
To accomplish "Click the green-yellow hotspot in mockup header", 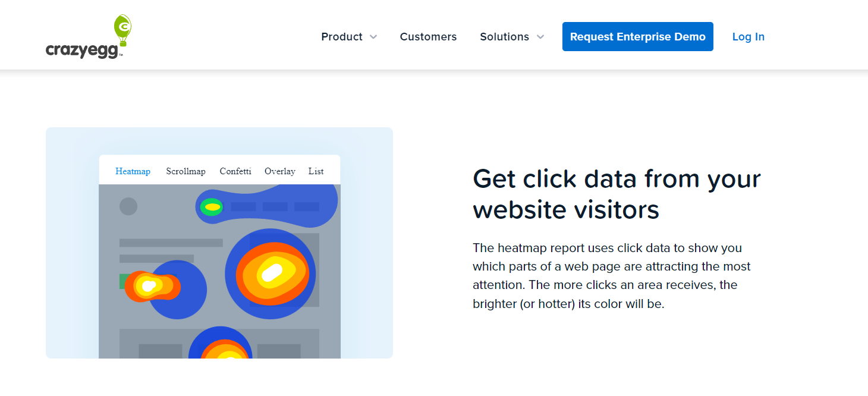I will 212,207.
